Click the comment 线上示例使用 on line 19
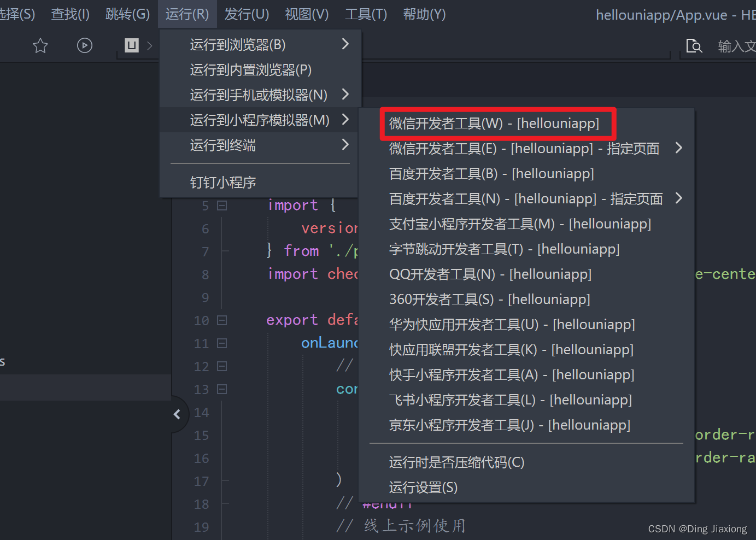This screenshot has width=756, height=540. pyautogui.click(x=415, y=526)
